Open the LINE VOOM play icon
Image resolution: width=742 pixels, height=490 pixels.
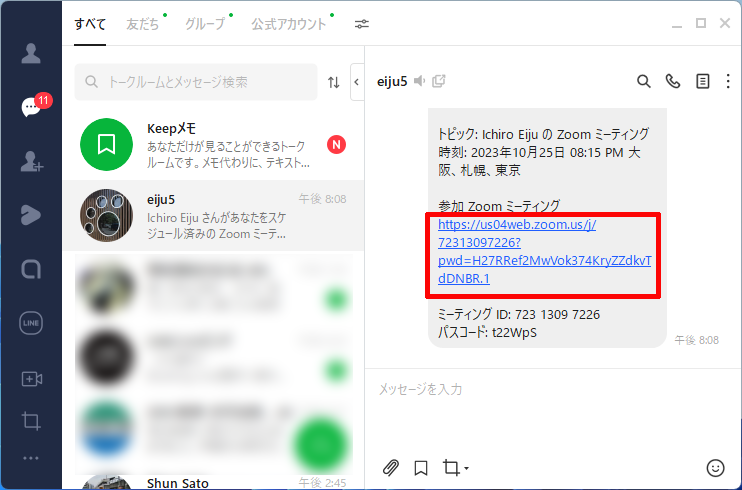click(31, 215)
